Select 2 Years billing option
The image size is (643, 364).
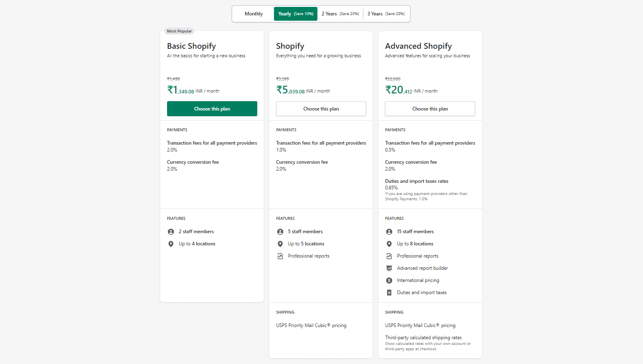pyautogui.click(x=340, y=14)
